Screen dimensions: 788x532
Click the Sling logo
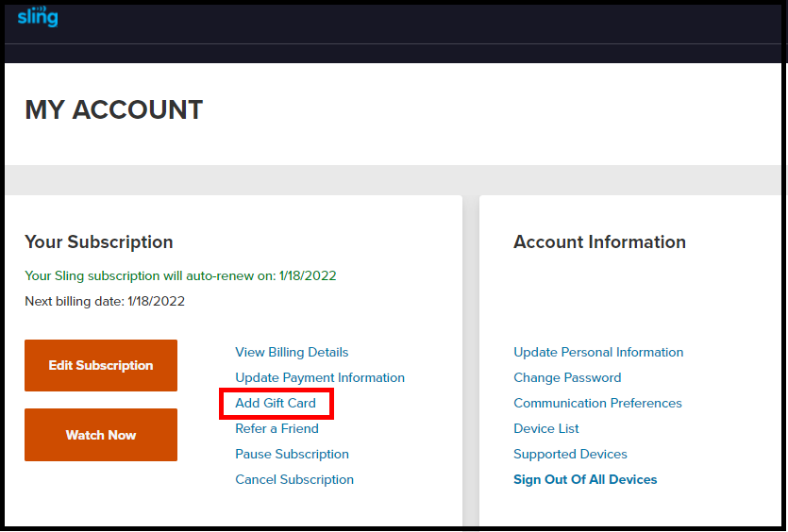click(x=38, y=17)
